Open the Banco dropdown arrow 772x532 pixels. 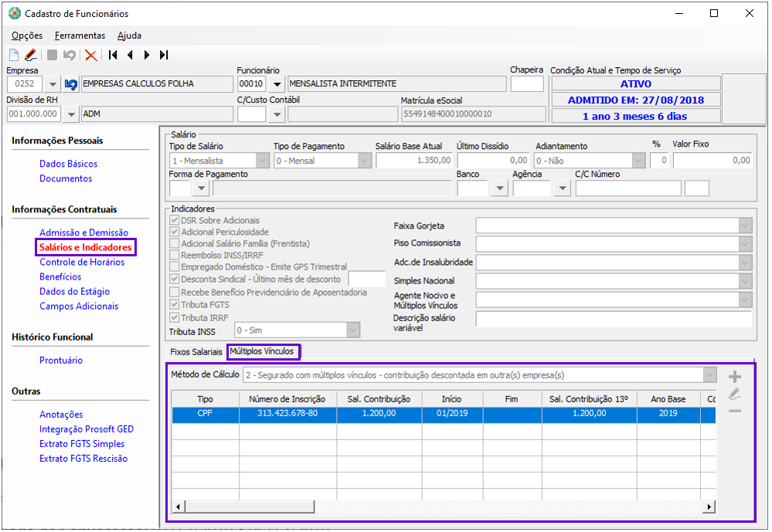pos(500,188)
